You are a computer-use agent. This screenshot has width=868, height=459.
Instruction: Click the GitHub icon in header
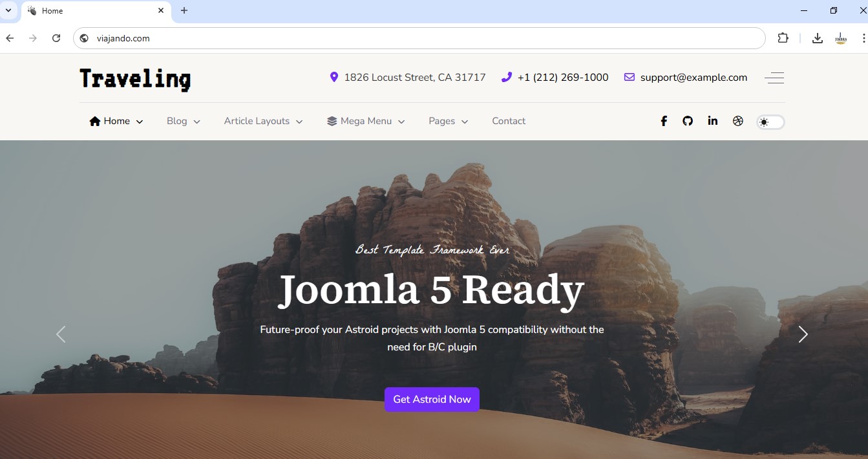[688, 121]
